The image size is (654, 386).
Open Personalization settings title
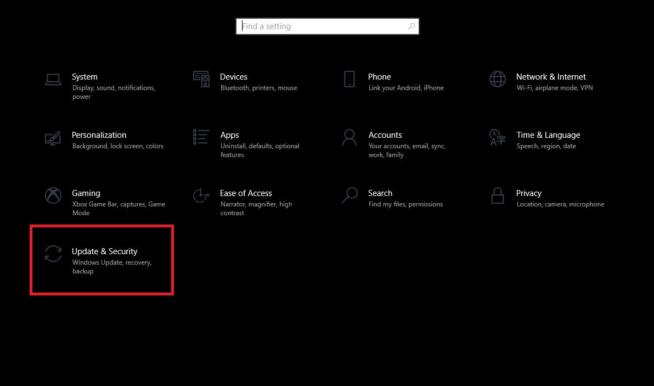point(99,135)
